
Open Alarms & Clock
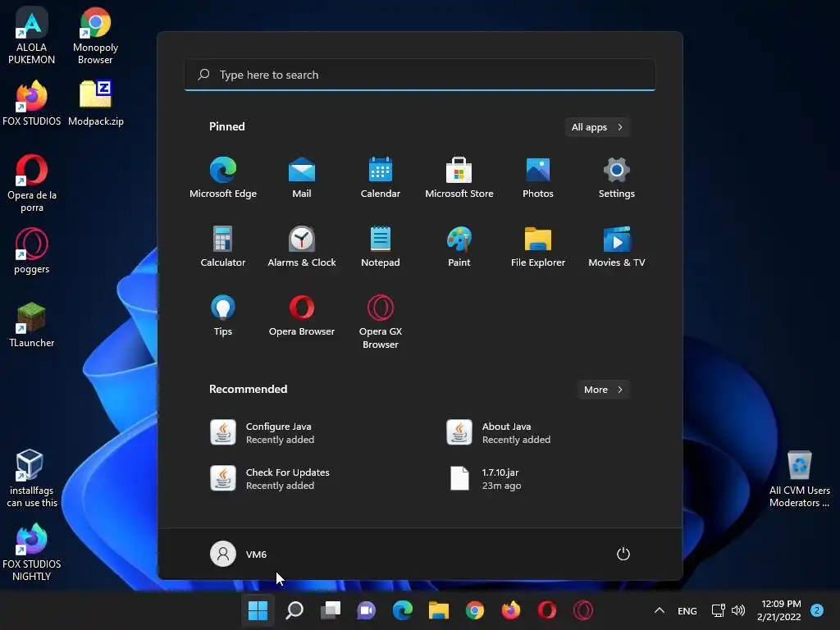coord(302,246)
